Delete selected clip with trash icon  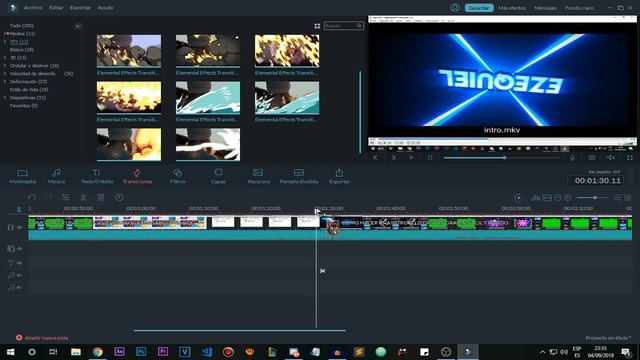pyautogui.click(x=101, y=198)
